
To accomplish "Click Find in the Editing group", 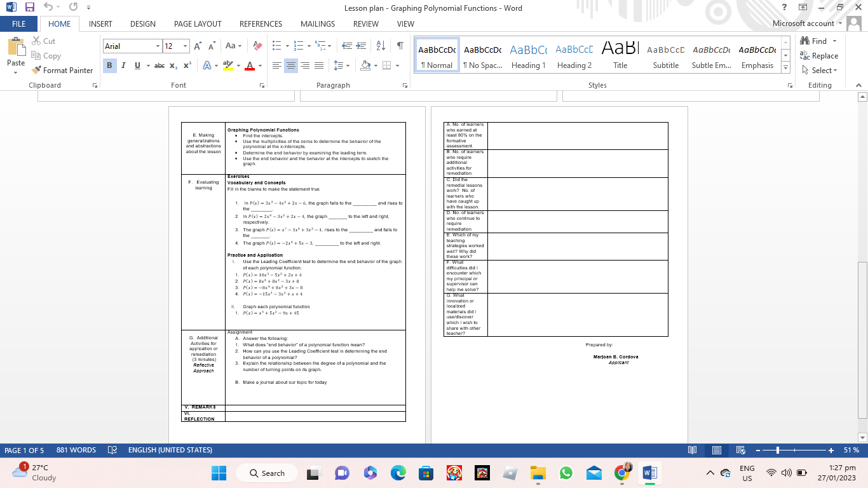I will pos(814,41).
